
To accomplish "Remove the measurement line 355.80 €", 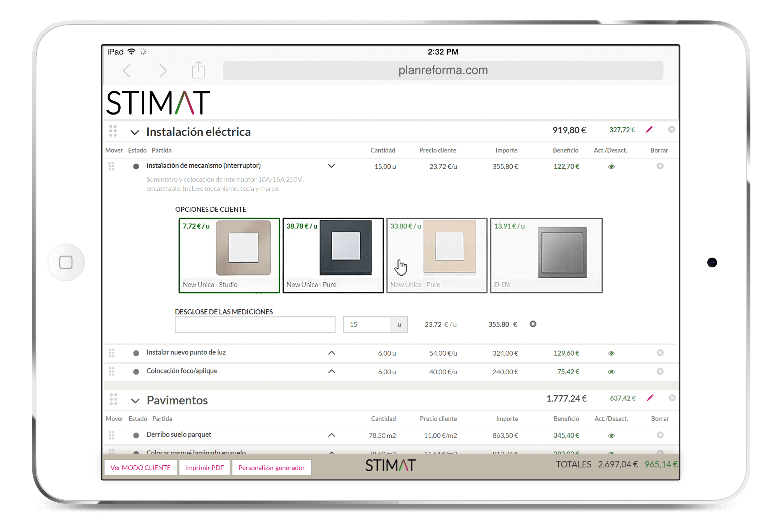I will 533,324.
